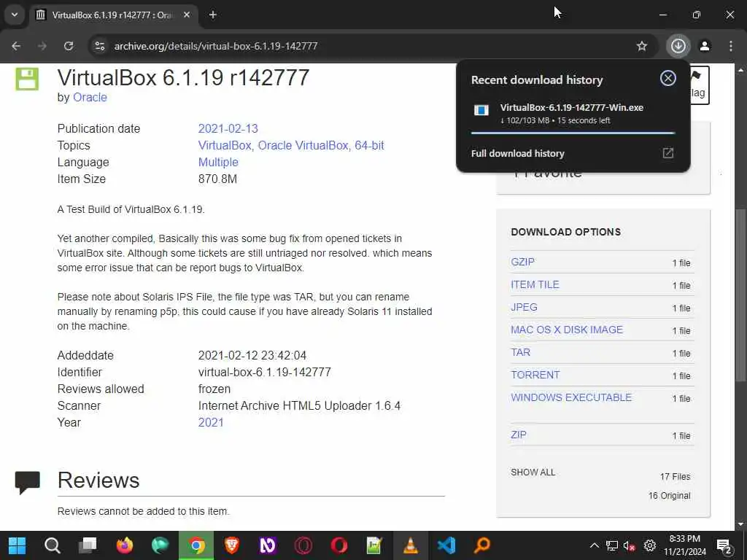
Task: Click the green floppy software icon
Action: click(x=27, y=79)
